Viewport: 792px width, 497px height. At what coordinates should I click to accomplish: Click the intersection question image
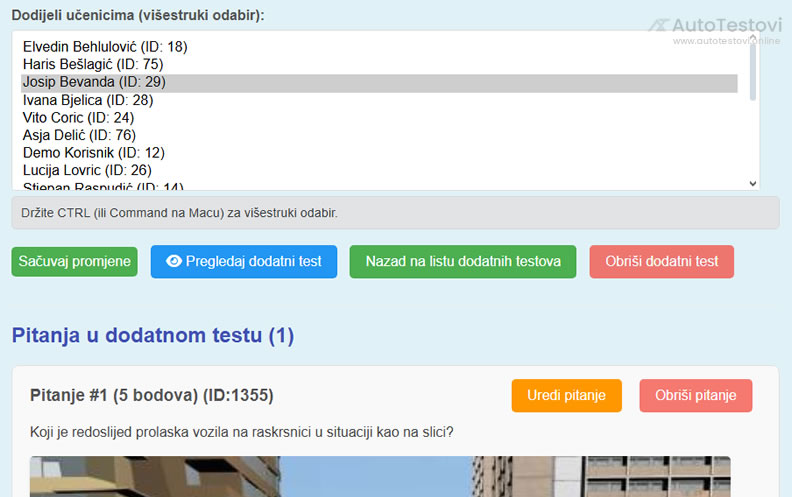(380, 477)
